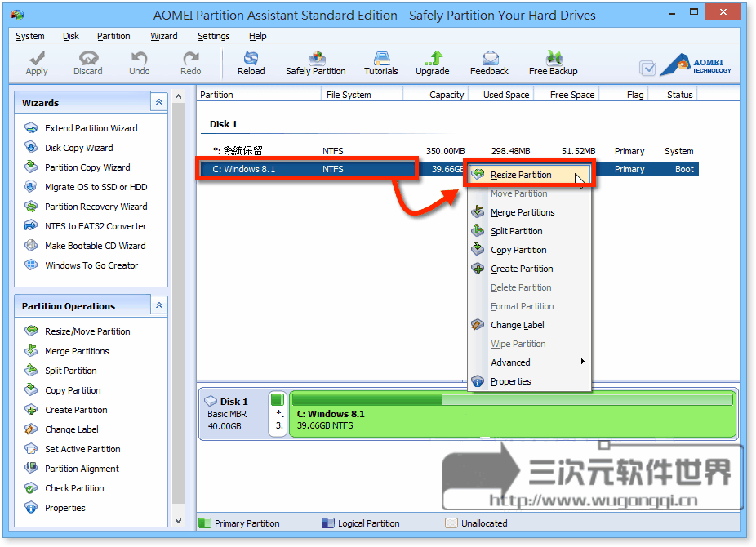Choose Create Partition from context menu
This screenshot has height=547, width=756.
(529, 269)
